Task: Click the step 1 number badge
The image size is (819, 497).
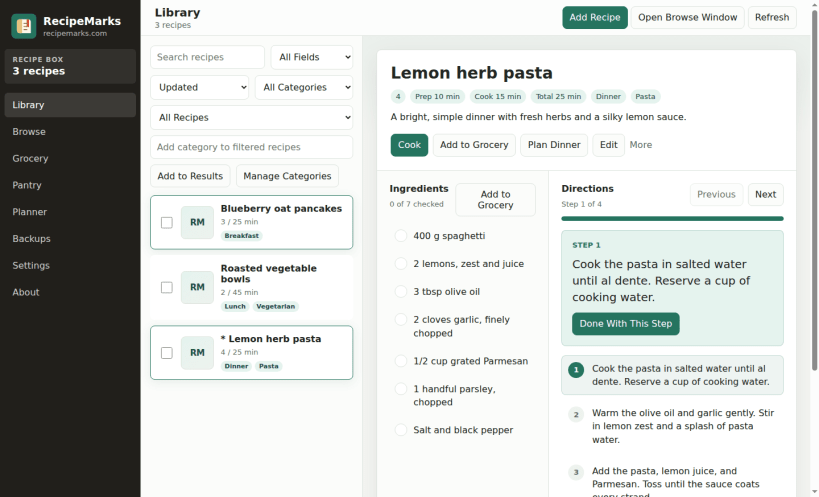Action: point(576,371)
